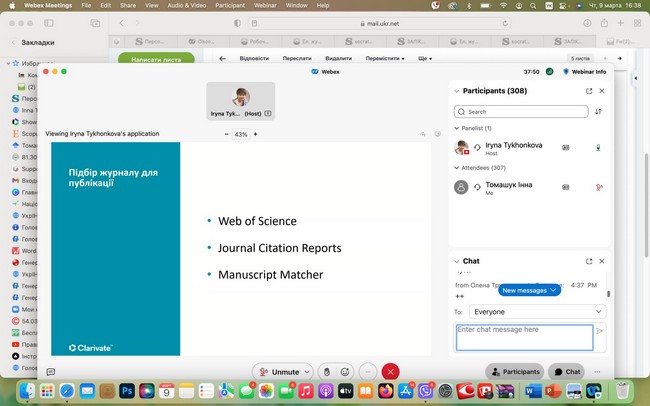
Task: Click Томашук Інна's muted microphone icon
Action: (599, 187)
